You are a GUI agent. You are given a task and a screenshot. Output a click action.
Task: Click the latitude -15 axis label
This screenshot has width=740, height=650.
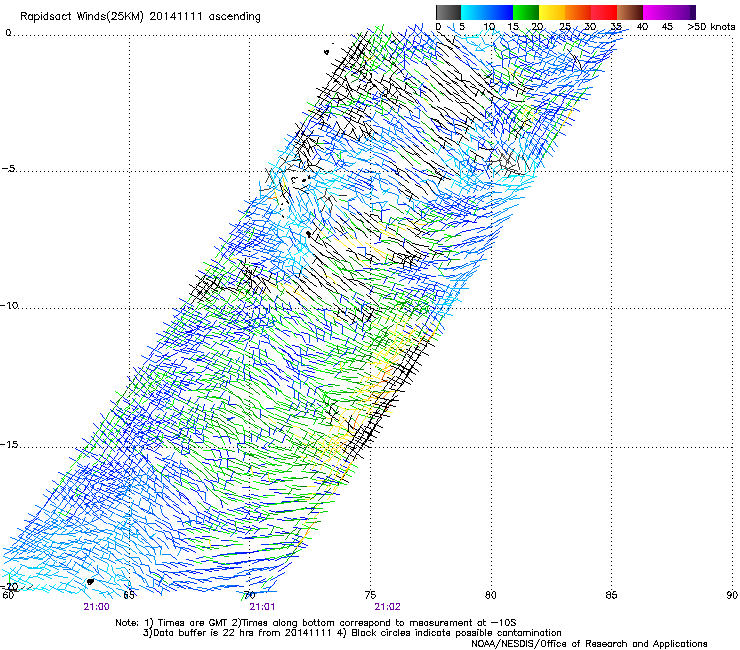click(10, 445)
